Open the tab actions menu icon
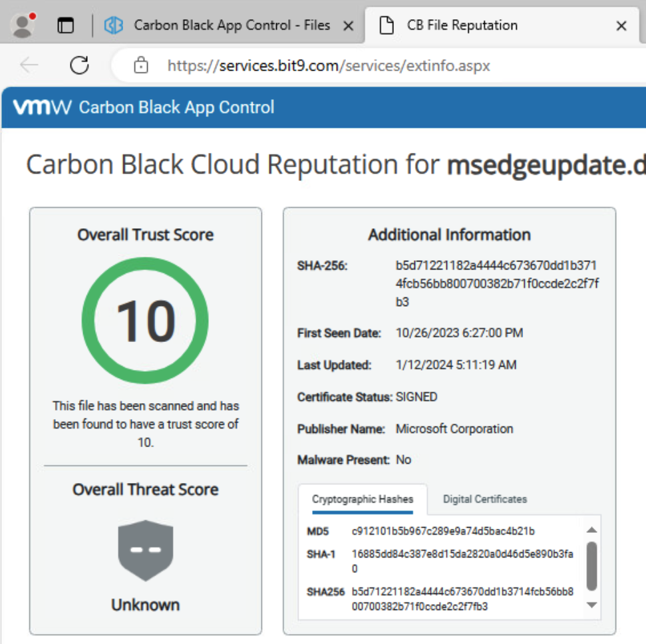Screen dimensions: 646x644 pos(65,25)
